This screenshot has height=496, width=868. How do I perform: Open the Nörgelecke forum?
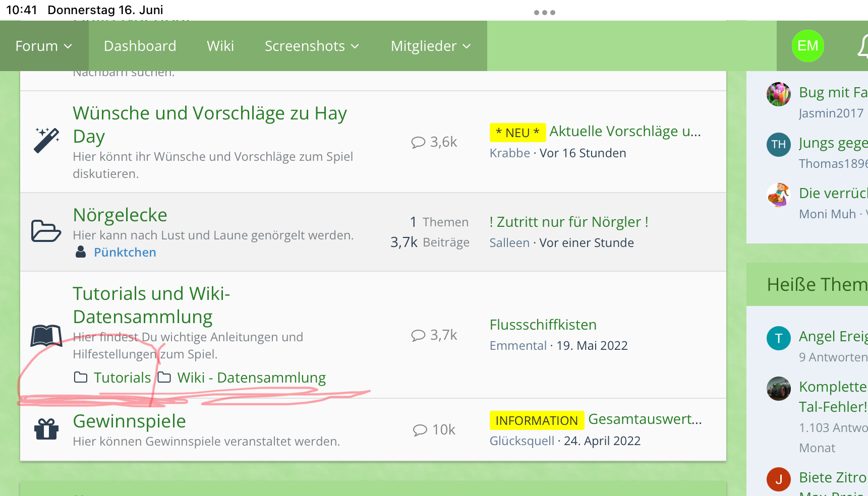click(120, 215)
